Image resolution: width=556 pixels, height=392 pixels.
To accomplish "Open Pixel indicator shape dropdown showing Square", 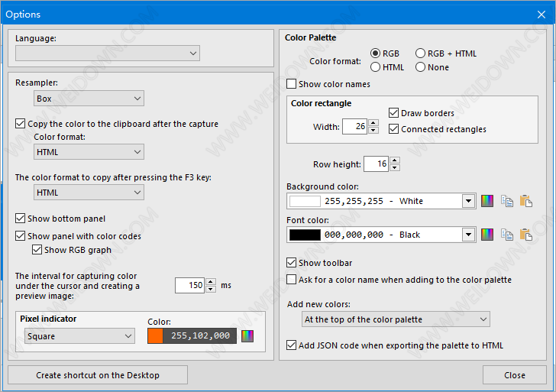I will (79, 336).
